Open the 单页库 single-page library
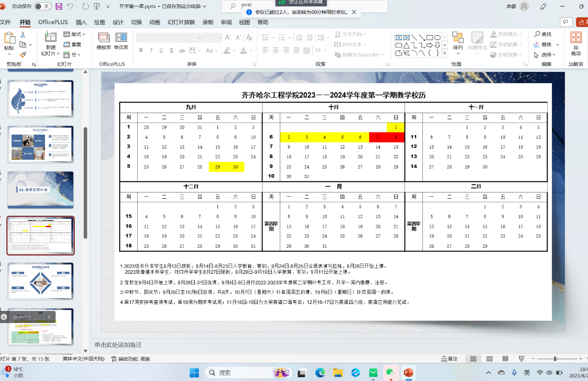588x381 pixels. pyautogui.click(x=121, y=41)
